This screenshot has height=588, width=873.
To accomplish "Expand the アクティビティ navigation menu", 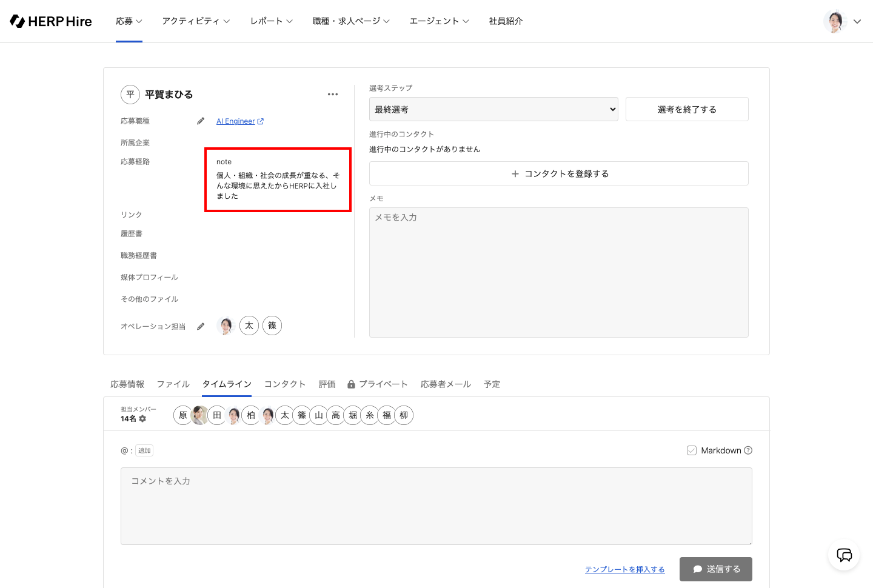I will coord(196,21).
